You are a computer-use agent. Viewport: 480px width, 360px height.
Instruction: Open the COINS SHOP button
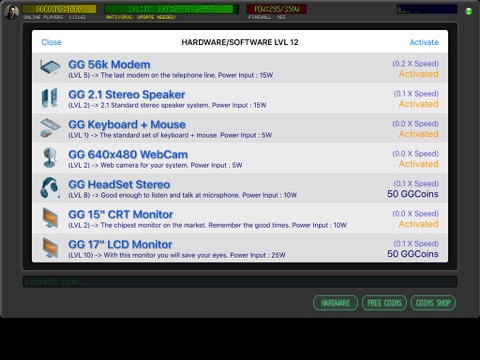(433, 303)
